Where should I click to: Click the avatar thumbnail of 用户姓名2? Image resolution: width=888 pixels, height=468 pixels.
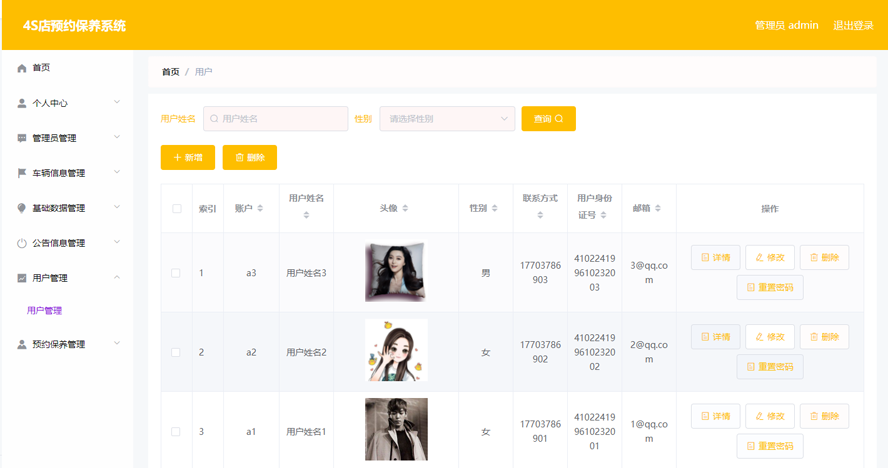point(396,350)
